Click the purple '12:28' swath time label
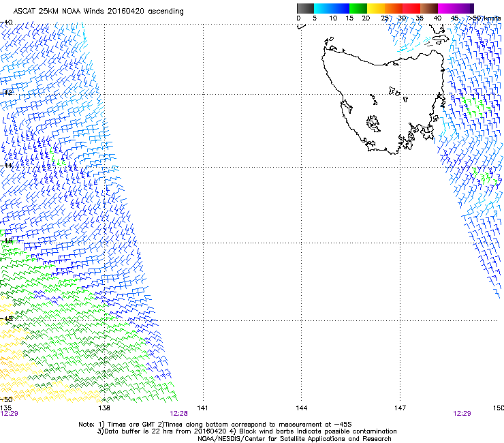504x443 pixels. pyautogui.click(x=178, y=414)
